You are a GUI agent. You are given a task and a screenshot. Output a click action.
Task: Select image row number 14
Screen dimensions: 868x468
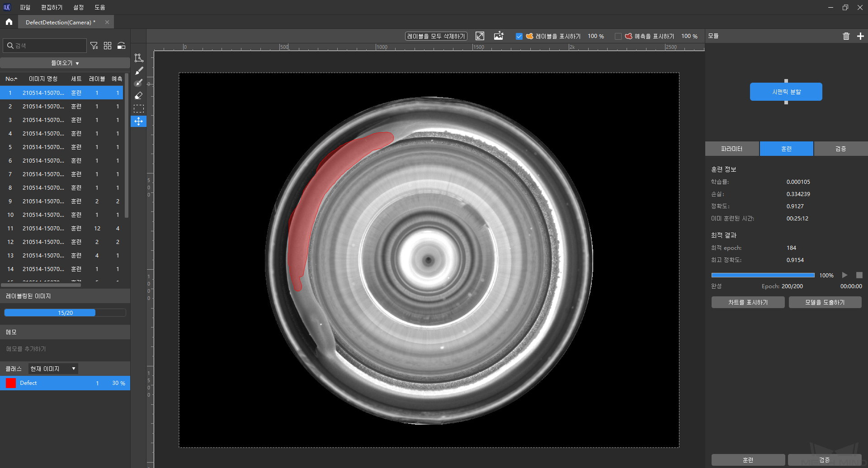61,269
